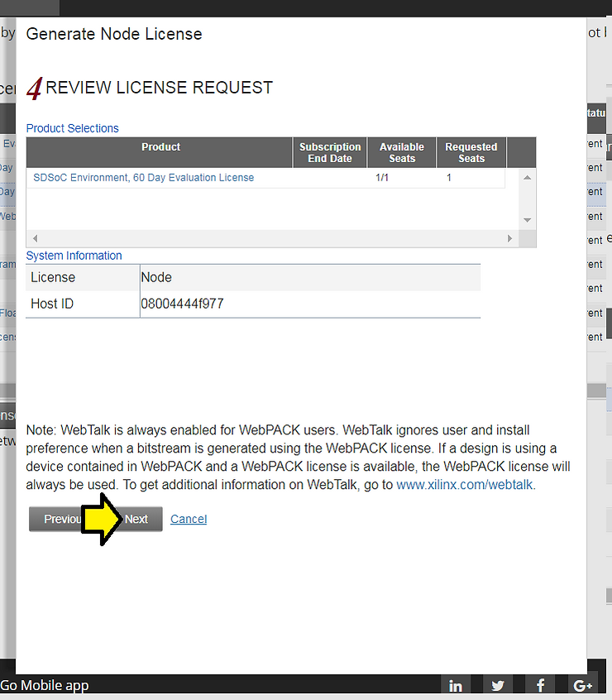Open the www.xilinx.com/webtalk link
This screenshot has height=700, width=612.
pos(466,485)
